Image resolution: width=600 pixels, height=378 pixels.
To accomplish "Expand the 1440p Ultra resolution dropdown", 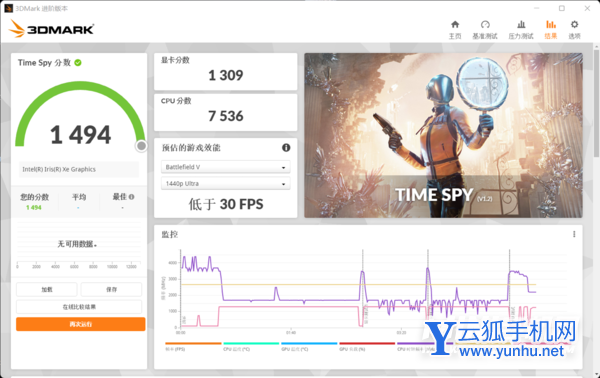I will click(225, 184).
